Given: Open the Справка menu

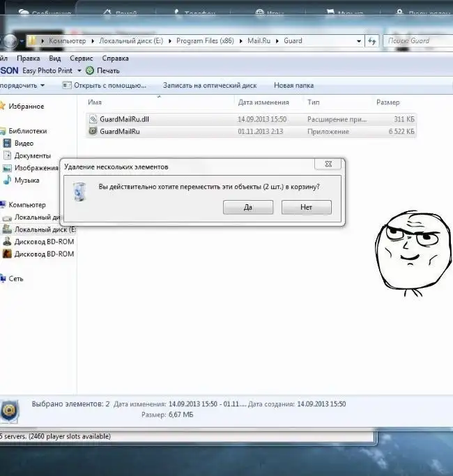Looking at the screenshot, I should [115, 59].
